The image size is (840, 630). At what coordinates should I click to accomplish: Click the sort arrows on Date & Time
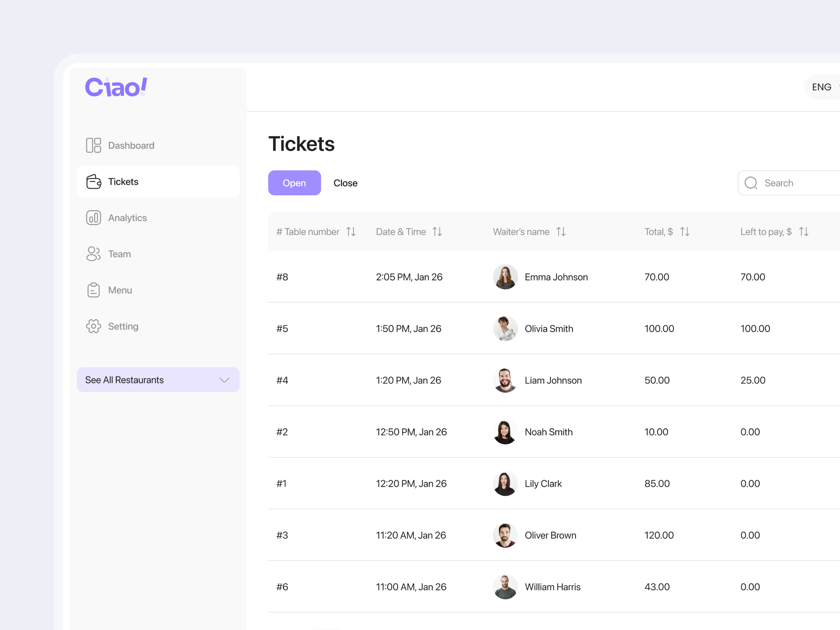tap(437, 232)
